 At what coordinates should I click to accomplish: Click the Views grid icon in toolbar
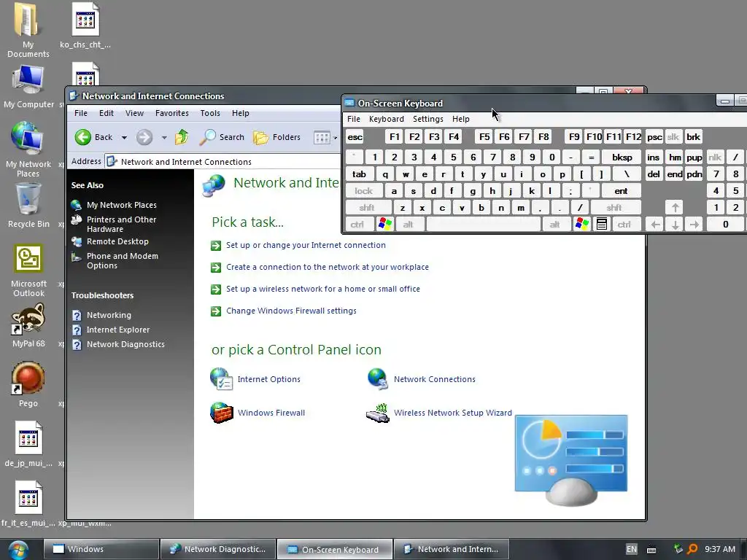322,138
